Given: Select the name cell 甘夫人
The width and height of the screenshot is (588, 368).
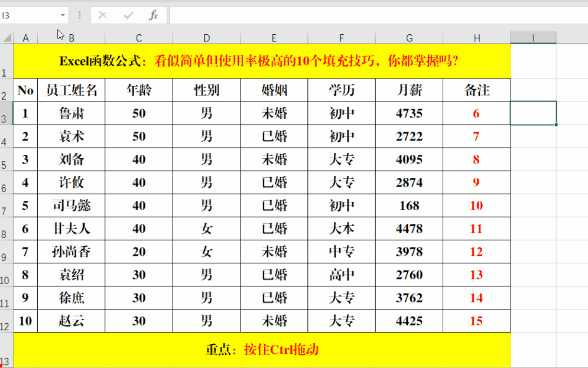Looking at the screenshot, I should (72, 229).
